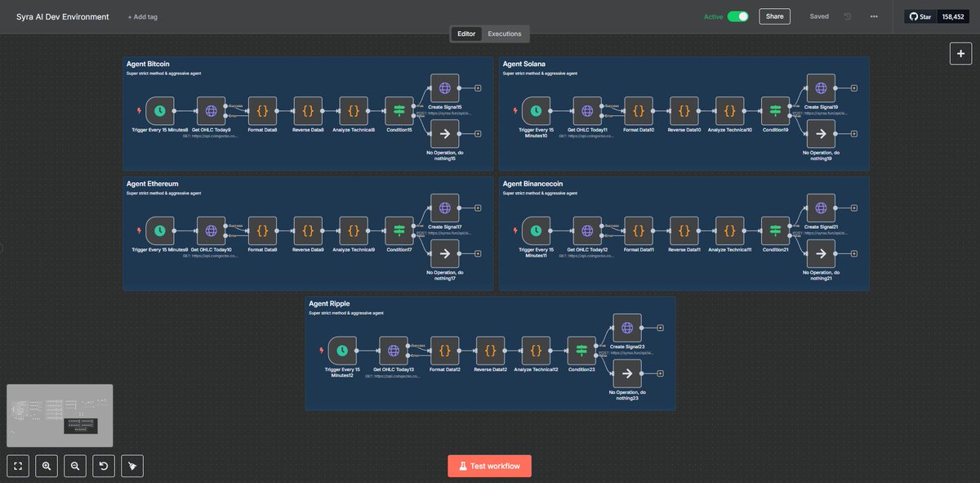The image size is (980, 483).
Task: Open the Get OHLC Today10 node
Action: (211, 230)
